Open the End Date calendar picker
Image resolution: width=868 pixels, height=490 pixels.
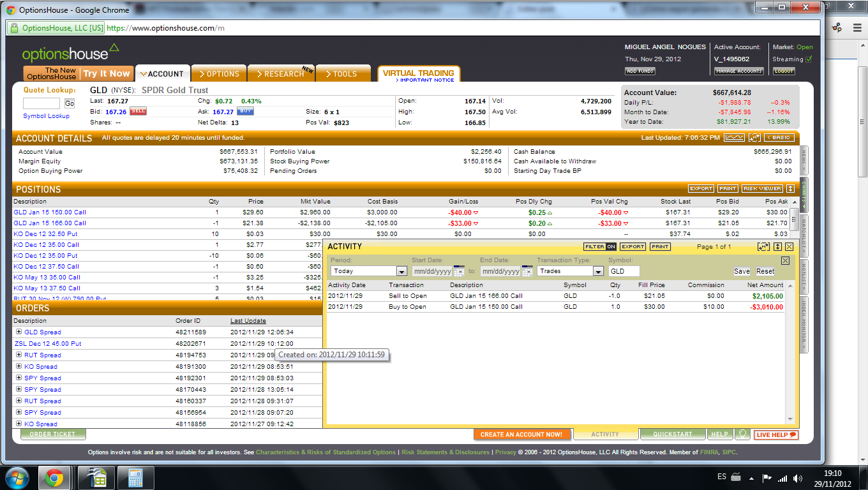(527, 271)
